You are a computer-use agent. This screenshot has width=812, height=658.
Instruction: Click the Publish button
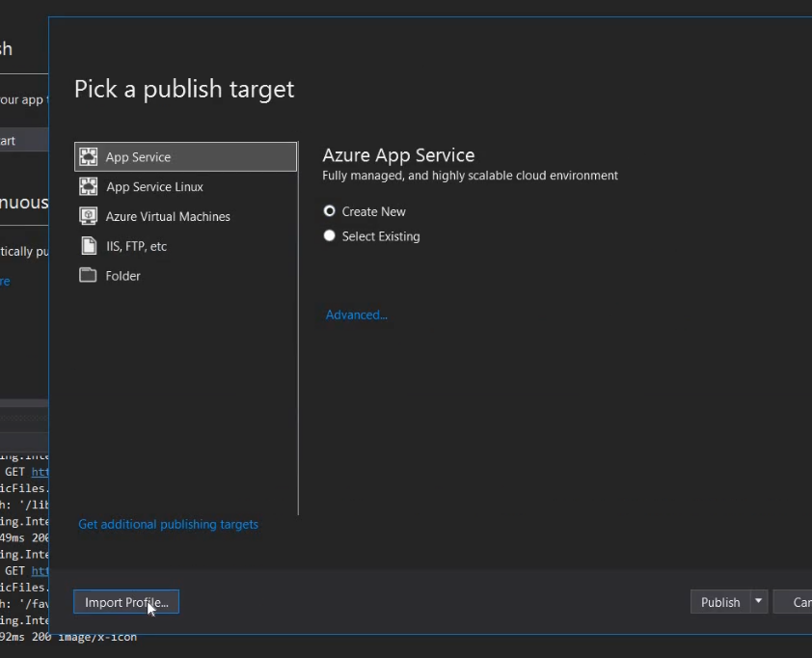(719, 602)
